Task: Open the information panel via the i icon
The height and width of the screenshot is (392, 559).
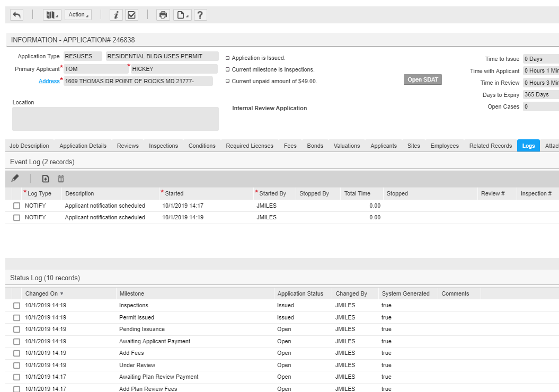Action: click(116, 15)
